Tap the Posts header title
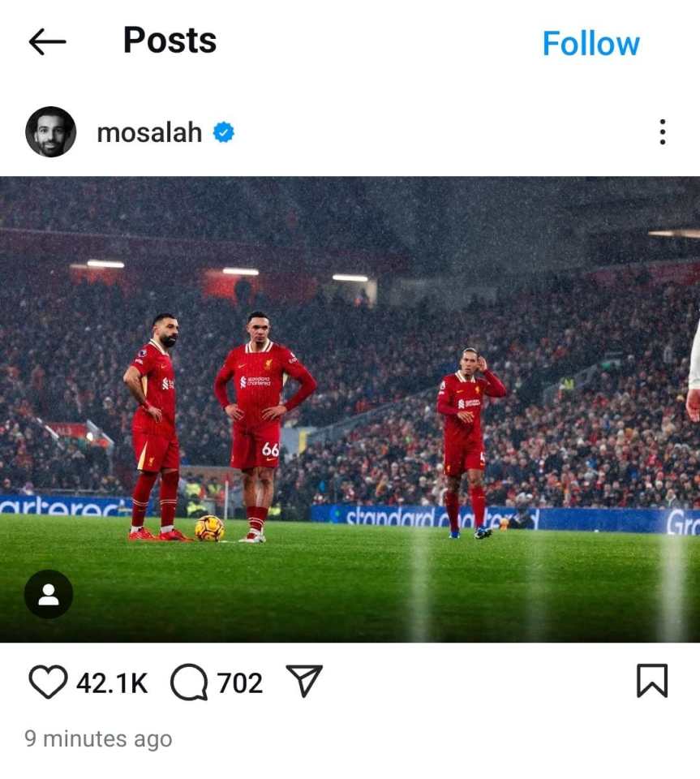 coord(170,41)
